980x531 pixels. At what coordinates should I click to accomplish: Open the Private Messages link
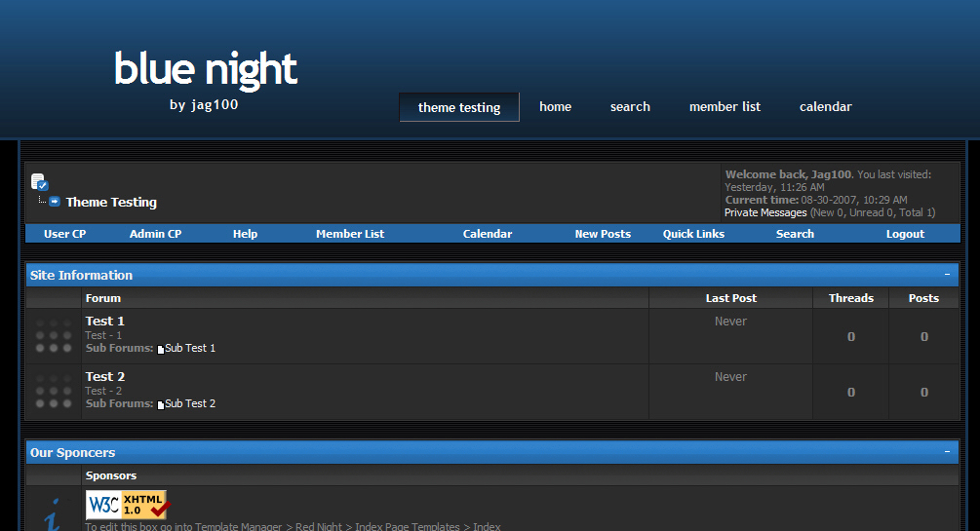pos(765,212)
